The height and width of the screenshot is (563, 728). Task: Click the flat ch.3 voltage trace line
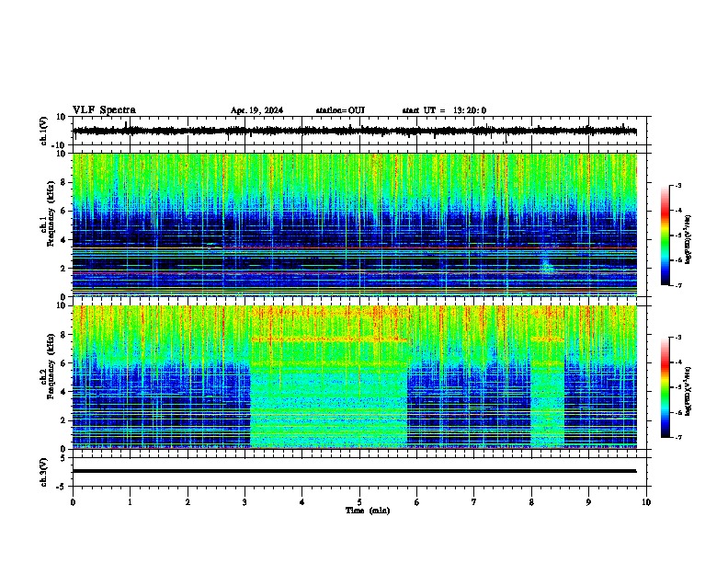click(355, 471)
